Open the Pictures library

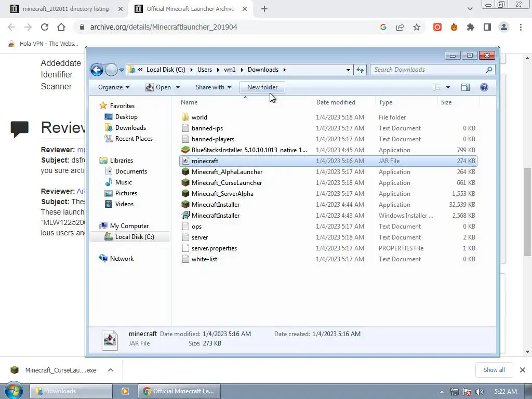click(126, 193)
